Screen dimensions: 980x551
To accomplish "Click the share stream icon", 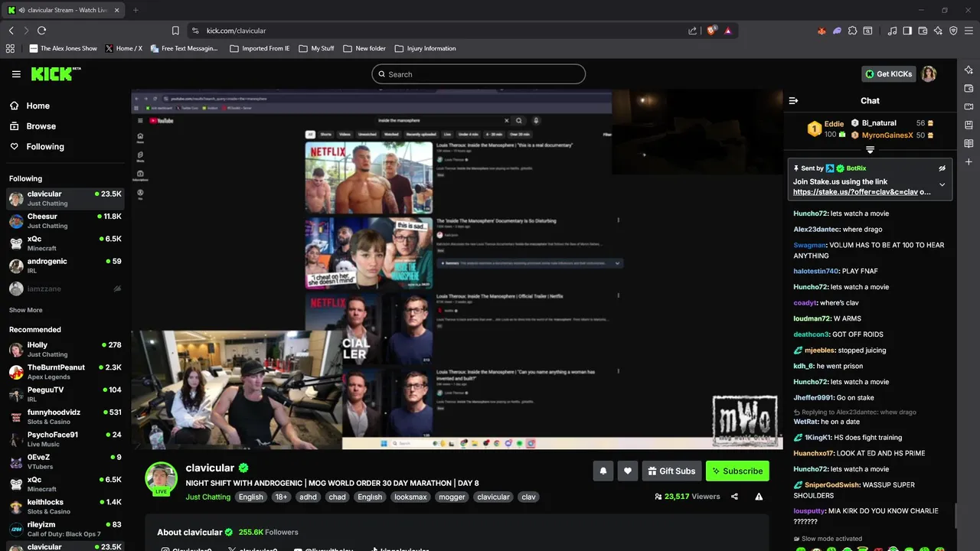I will [734, 497].
